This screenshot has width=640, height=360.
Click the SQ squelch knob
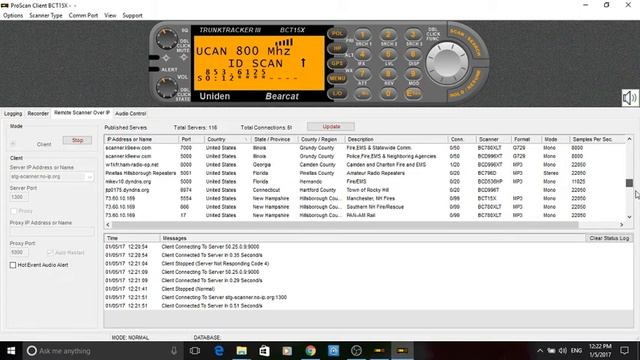coord(167,38)
